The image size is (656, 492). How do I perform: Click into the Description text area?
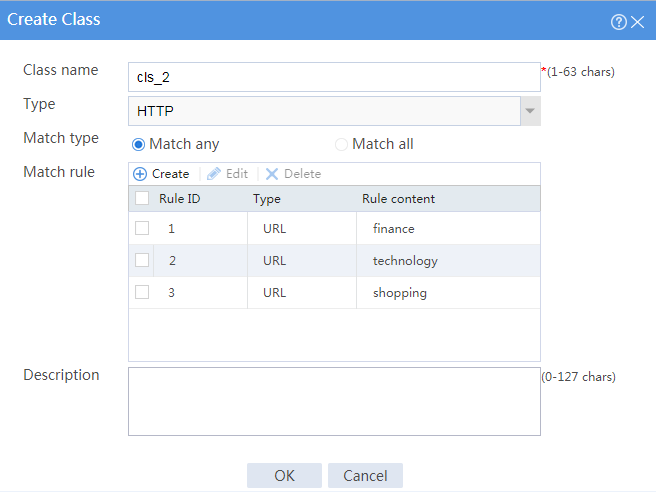[x=334, y=402]
